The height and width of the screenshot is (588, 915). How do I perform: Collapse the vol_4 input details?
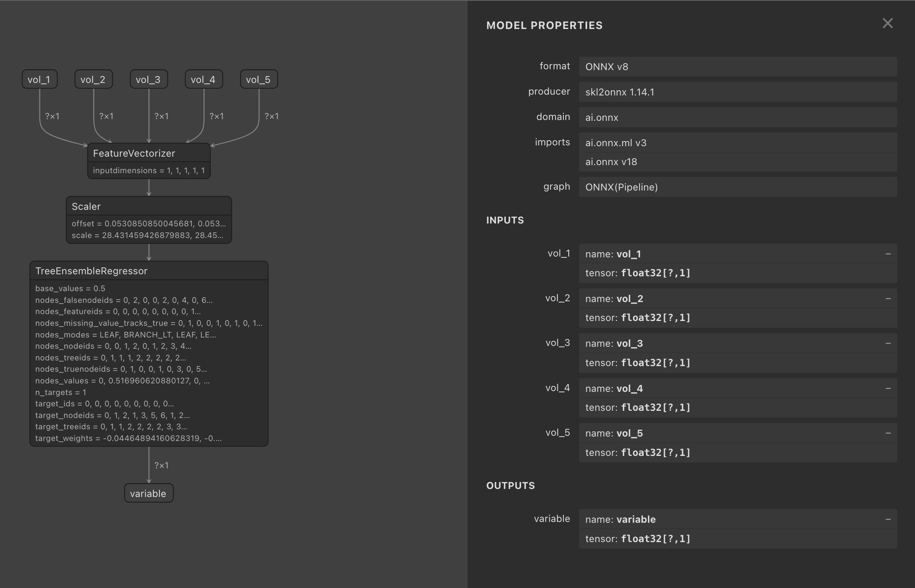click(888, 389)
